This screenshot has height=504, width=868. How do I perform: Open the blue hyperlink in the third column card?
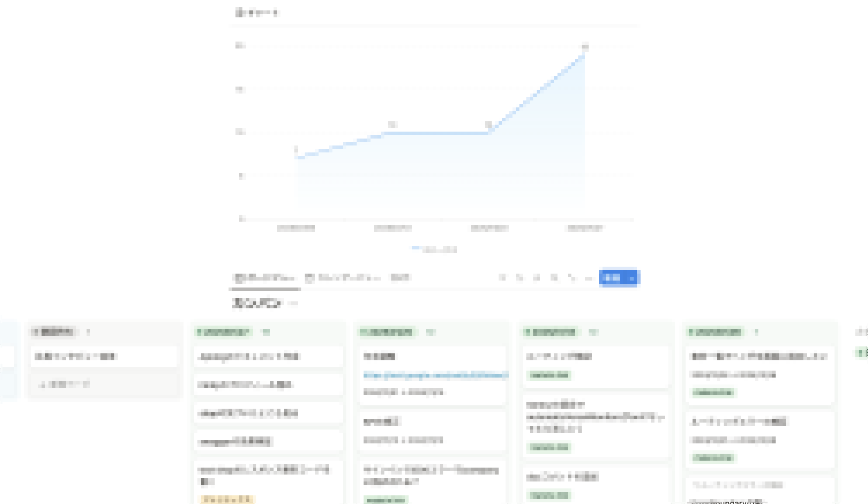click(436, 375)
